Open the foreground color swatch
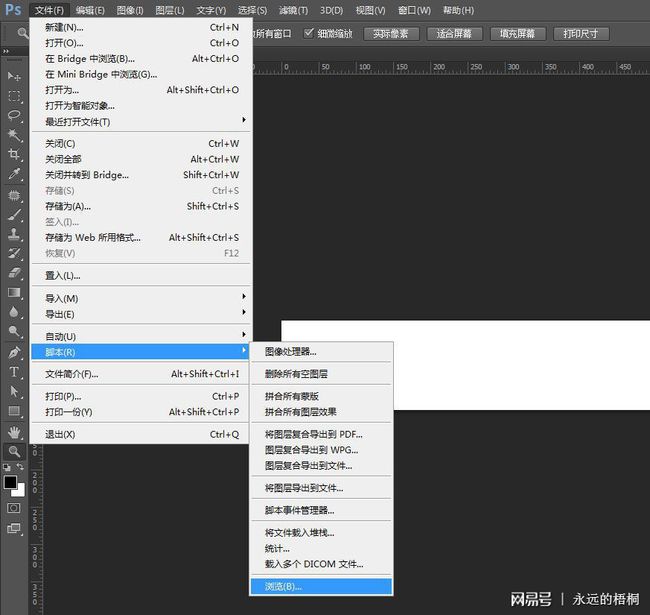650x615 pixels. coord(10,482)
